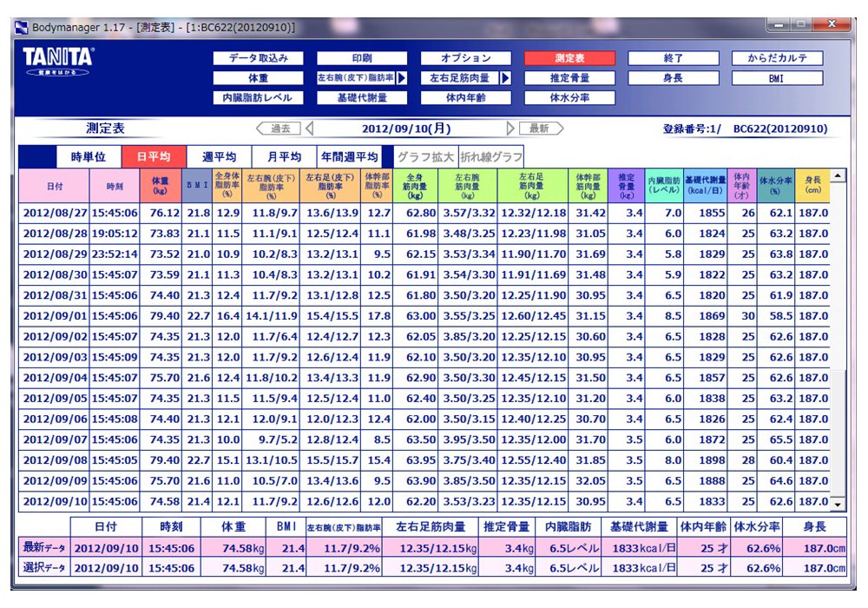
Task: Click the 体重 column header
Action: coord(159,186)
